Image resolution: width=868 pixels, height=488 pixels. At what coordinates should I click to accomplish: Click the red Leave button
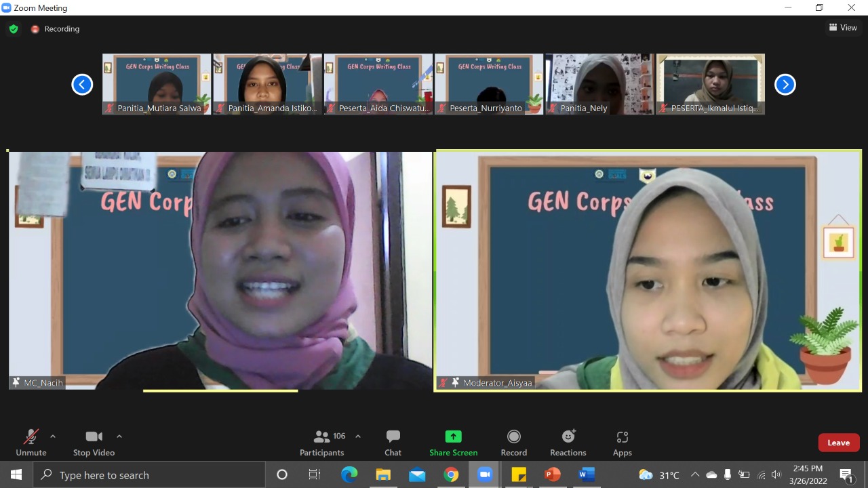(x=838, y=443)
